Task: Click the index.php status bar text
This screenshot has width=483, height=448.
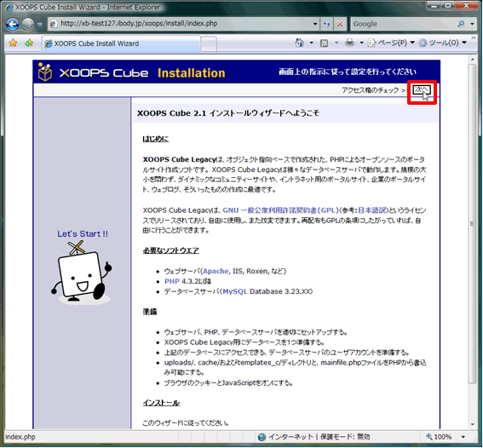Action: (x=20, y=437)
